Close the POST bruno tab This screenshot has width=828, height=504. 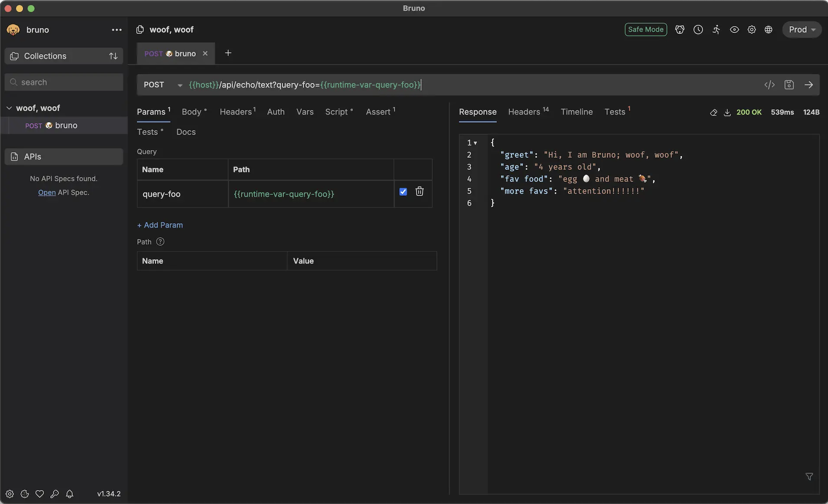205,53
